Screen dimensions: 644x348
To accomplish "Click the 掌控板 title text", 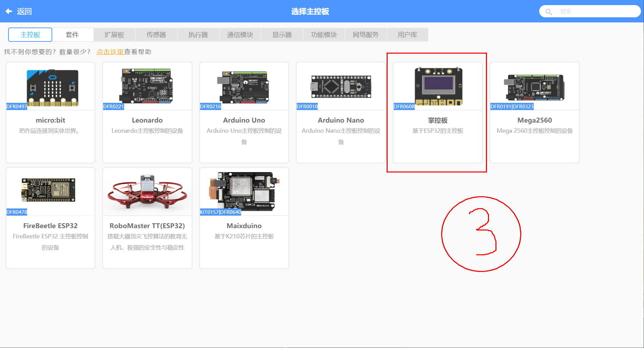I will tap(438, 121).
